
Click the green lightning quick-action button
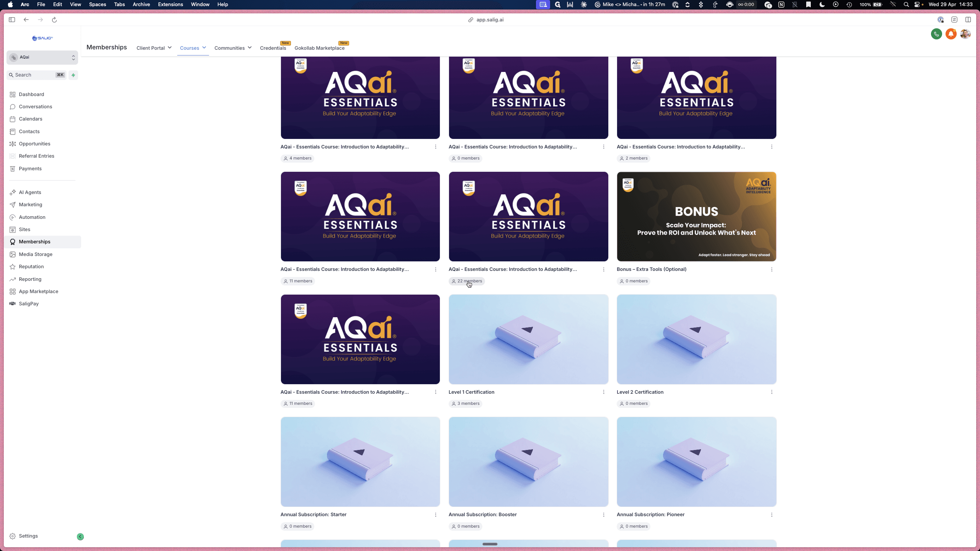[x=73, y=75]
